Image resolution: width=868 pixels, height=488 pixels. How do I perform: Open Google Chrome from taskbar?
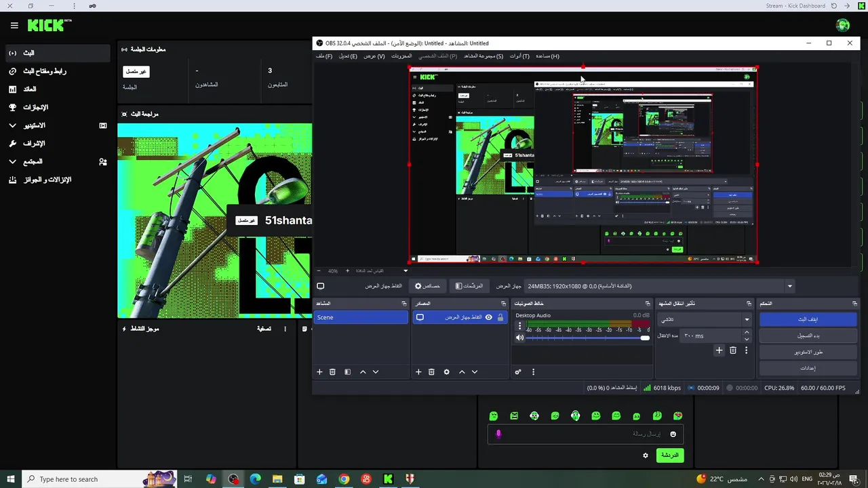(344, 479)
